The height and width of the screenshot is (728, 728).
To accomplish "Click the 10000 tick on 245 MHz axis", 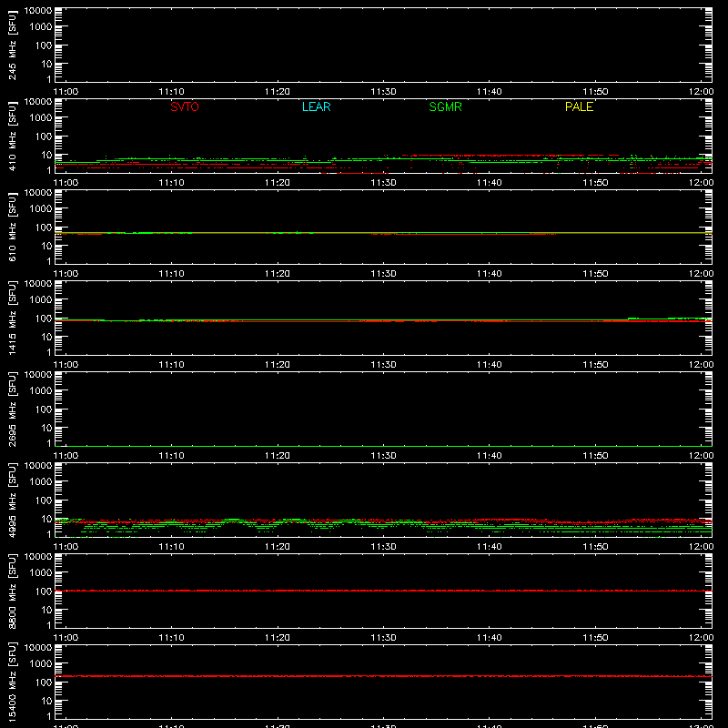I will tap(38, 11).
